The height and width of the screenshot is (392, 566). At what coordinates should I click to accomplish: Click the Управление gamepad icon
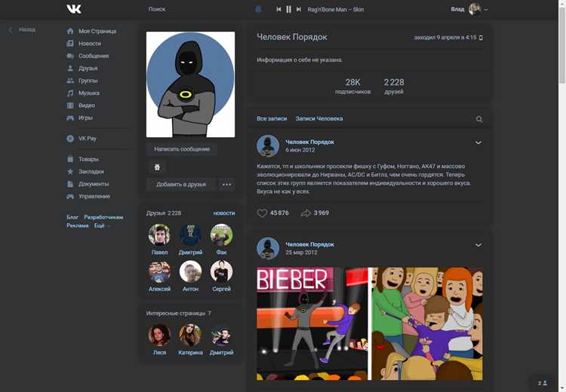coord(70,196)
